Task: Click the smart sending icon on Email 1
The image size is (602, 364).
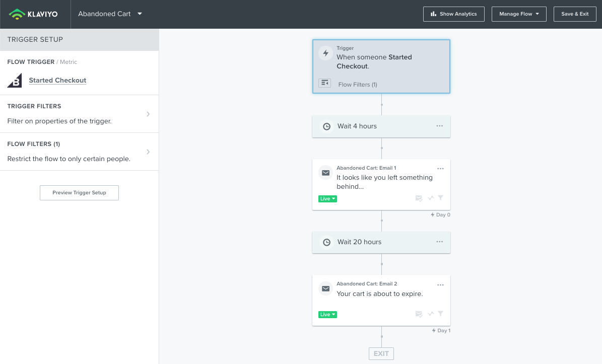Action: (x=419, y=198)
